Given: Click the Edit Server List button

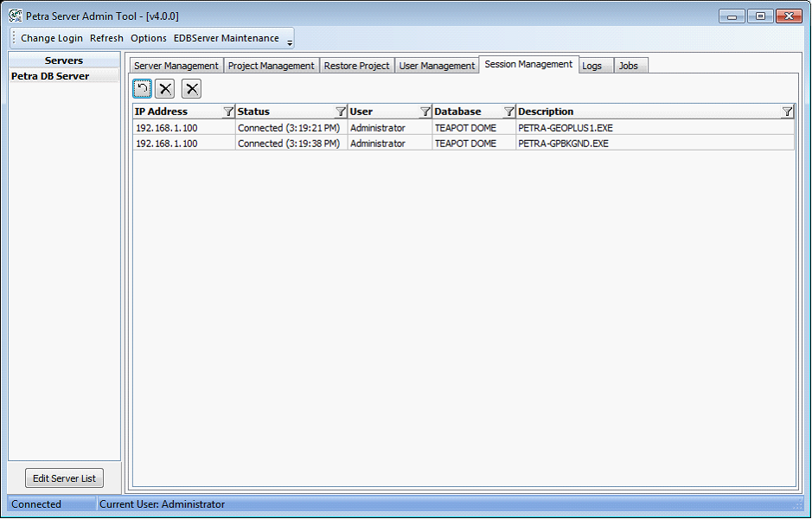Looking at the screenshot, I should click(64, 478).
